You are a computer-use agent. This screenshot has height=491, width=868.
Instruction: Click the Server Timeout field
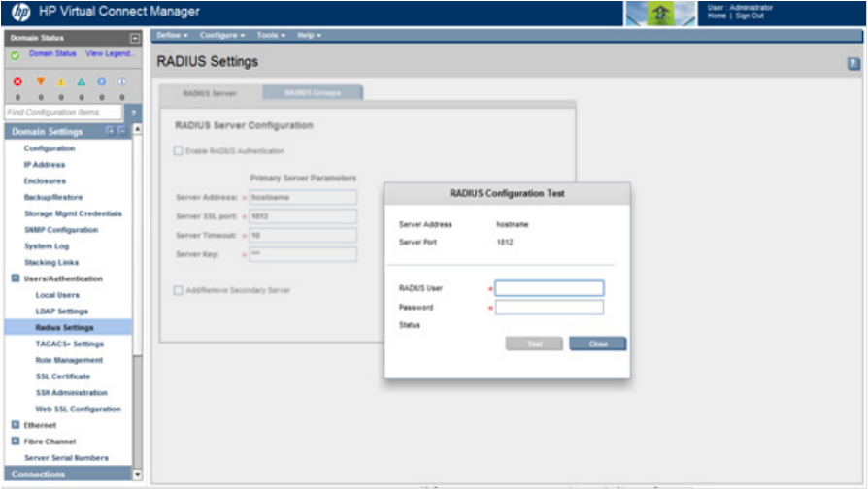[x=303, y=235]
